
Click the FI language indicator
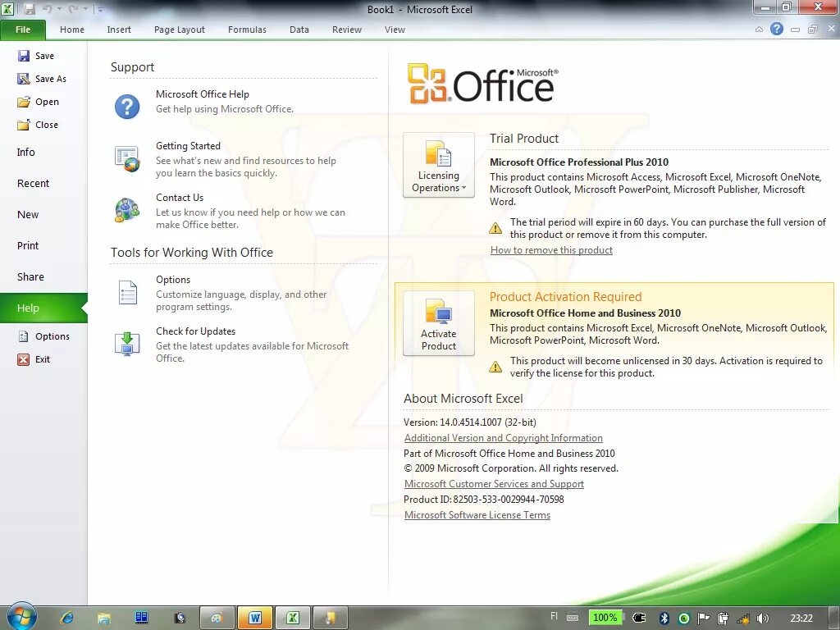(x=554, y=616)
